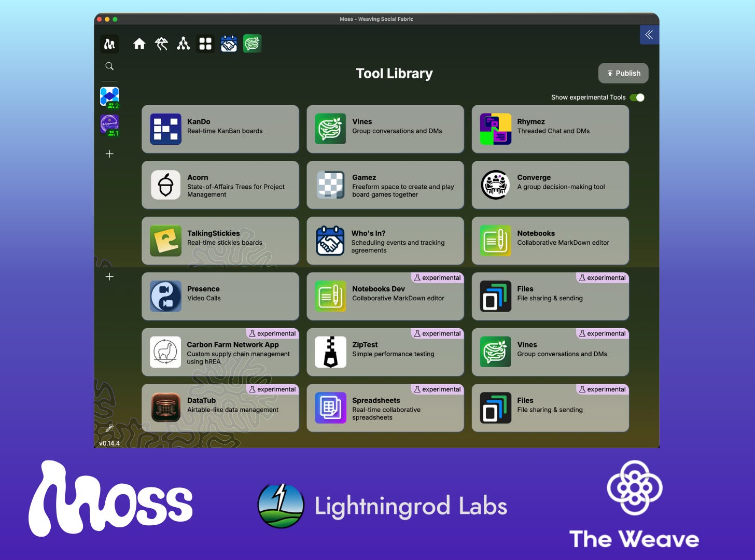Image resolution: width=755 pixels, height=560 pixels.
Task: Click "A group decision-making tool" text
Action: tap(561, 187)
